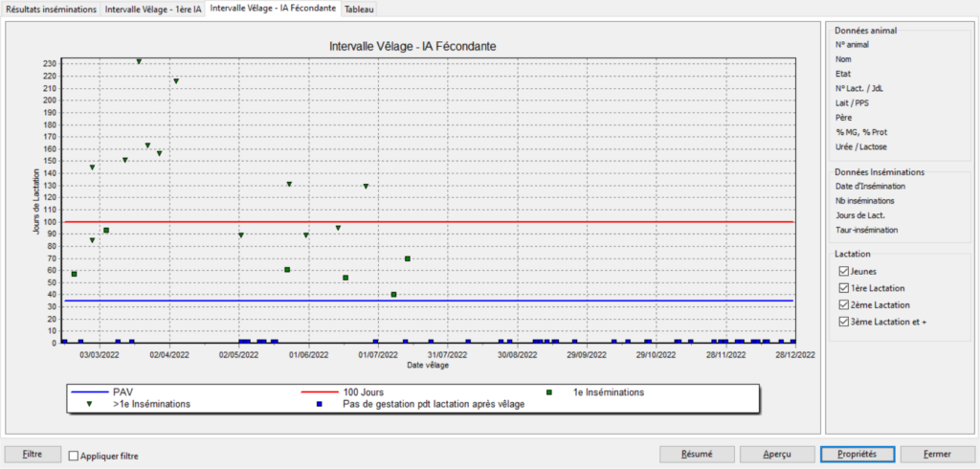
Task: Click the Filtre button
Action: (32, 454)
